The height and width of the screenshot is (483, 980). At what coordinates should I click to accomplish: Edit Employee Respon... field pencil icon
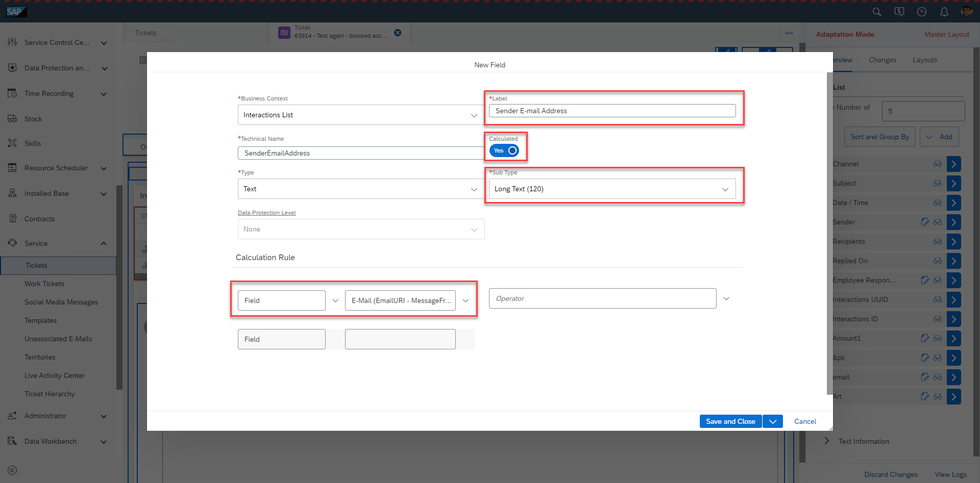(x=925, y=280)
